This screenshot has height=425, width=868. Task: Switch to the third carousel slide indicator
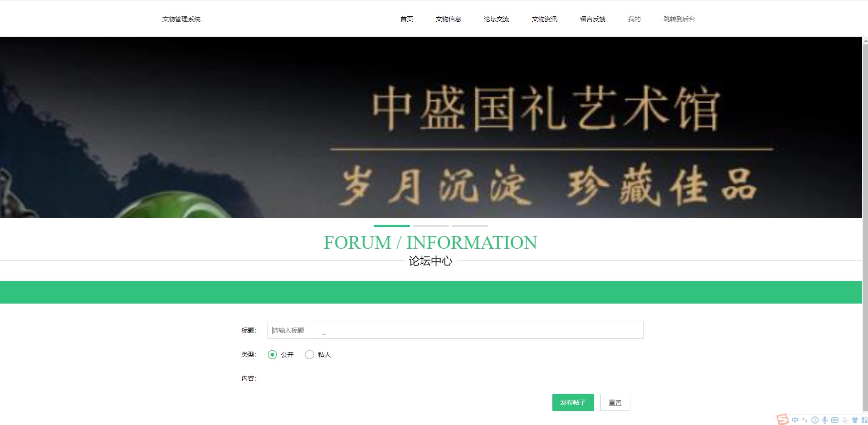tap(470, 226)
